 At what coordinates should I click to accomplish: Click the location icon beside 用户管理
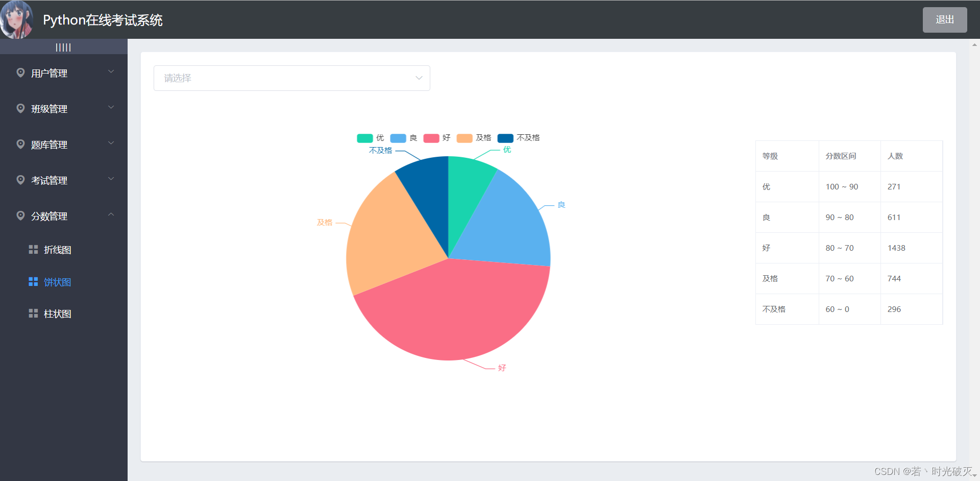[20, 73]
